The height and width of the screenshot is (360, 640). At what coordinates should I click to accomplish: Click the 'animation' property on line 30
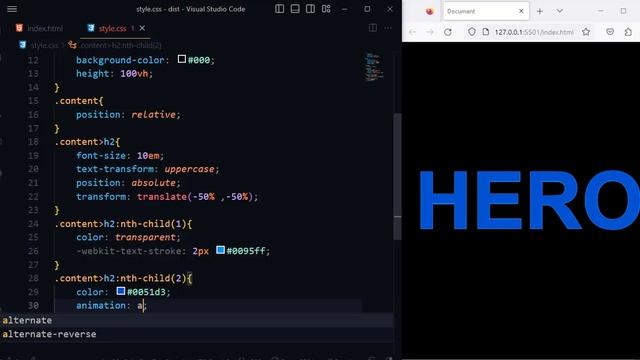[x=100, y=306]
